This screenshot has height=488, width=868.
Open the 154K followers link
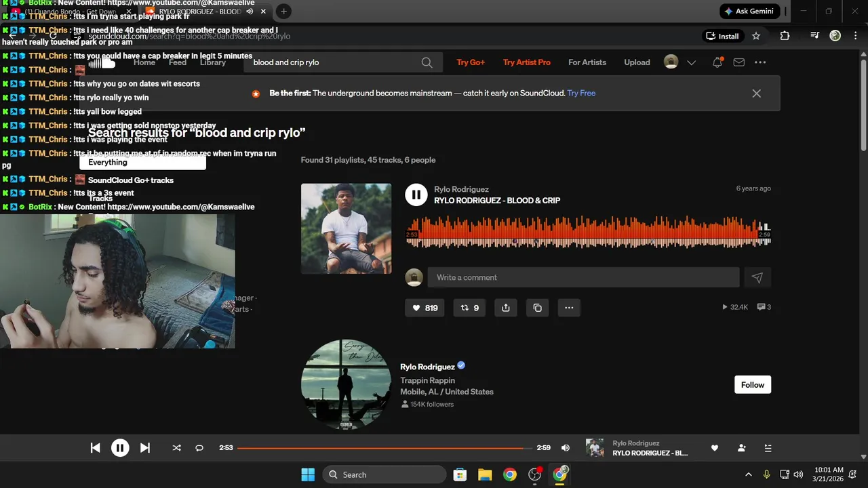pos(427,405)
